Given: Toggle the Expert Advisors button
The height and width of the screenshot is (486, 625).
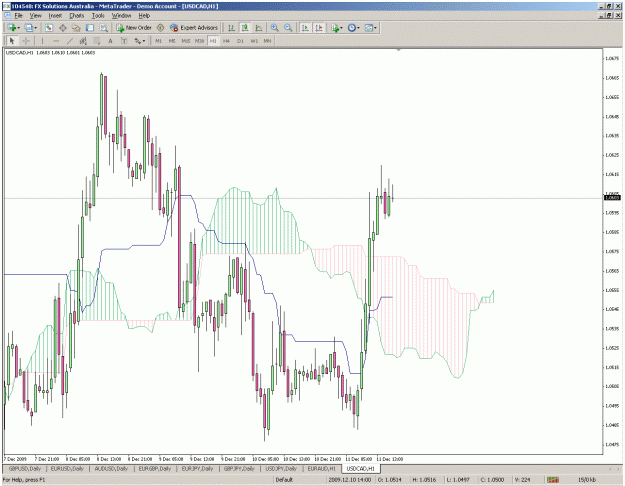Looking at the screenshot, I should [194, 28].
